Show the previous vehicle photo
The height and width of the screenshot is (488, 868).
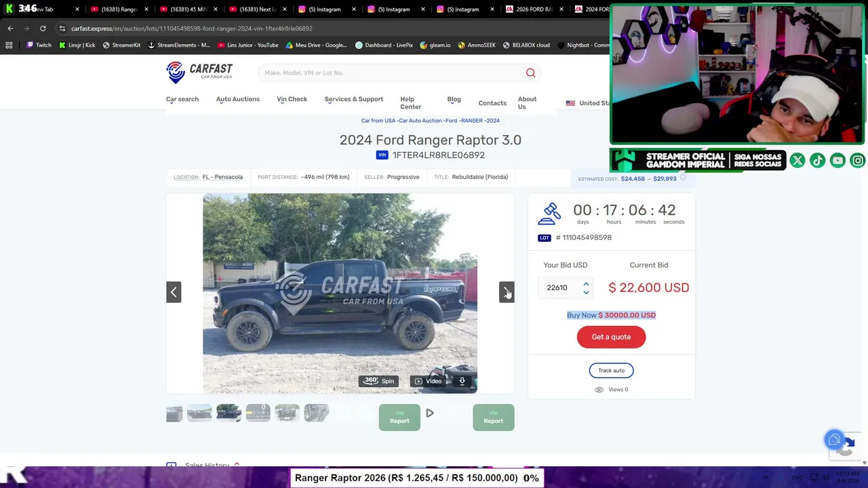pyautogui.click(x=174, y=292)
